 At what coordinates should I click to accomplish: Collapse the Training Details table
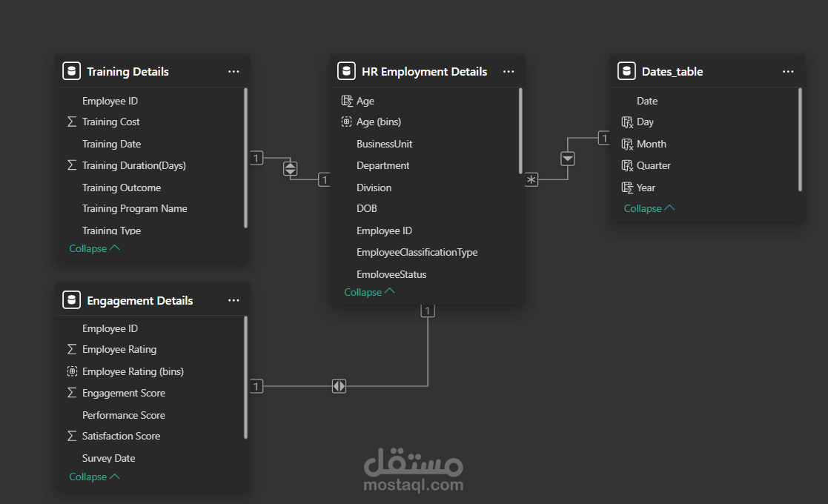point(95,248)
